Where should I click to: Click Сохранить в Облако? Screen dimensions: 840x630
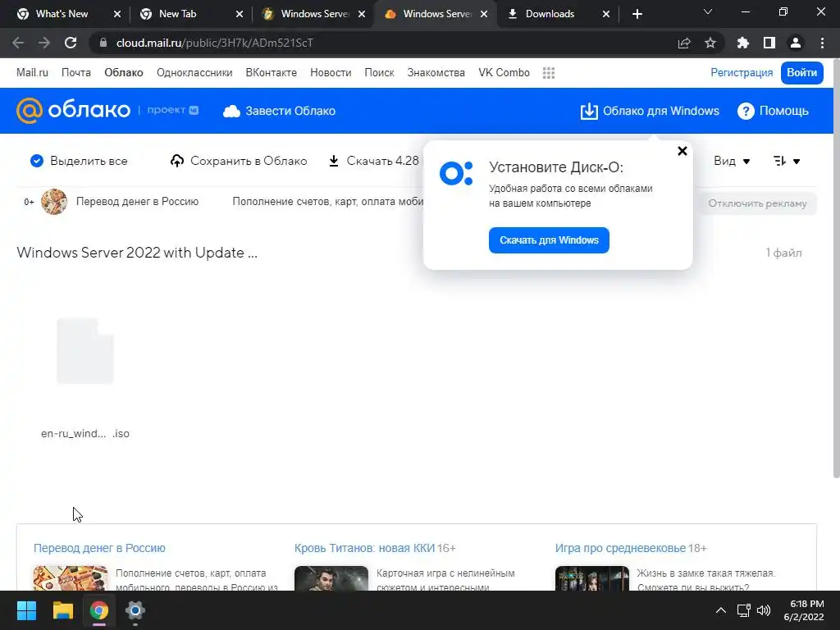tap(239, 161)
